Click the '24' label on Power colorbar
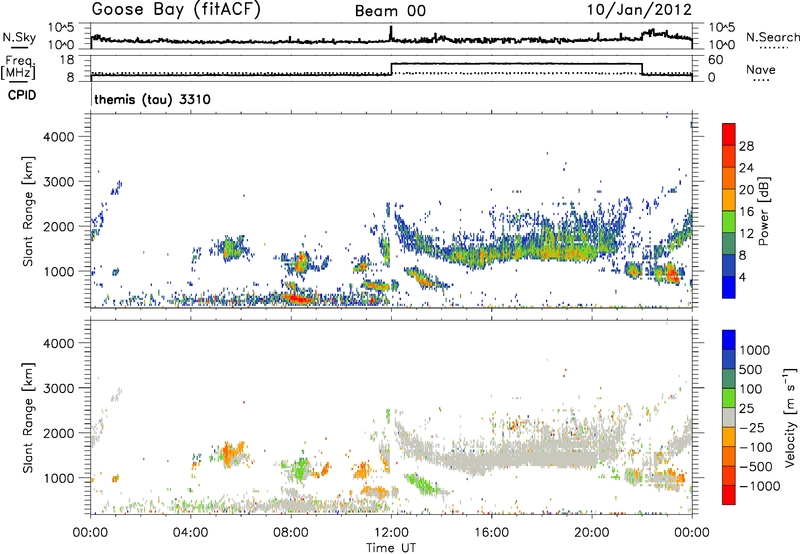 [746, 168]
